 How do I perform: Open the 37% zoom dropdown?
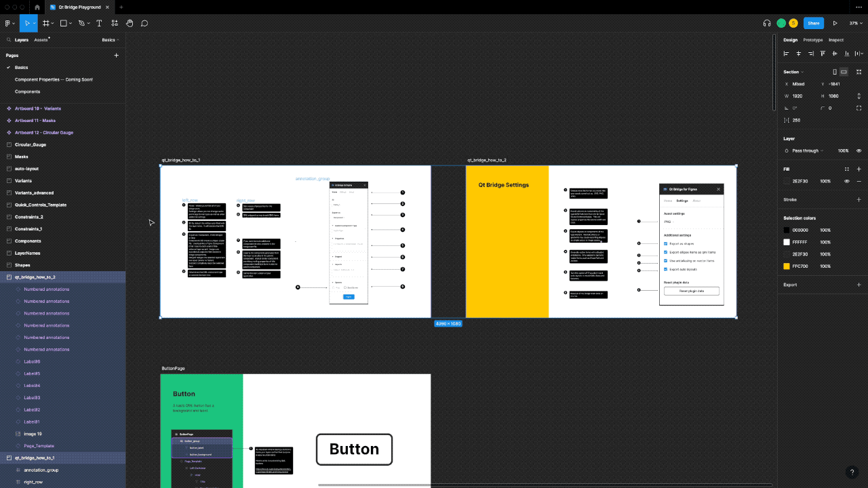(x=856, y=23)
